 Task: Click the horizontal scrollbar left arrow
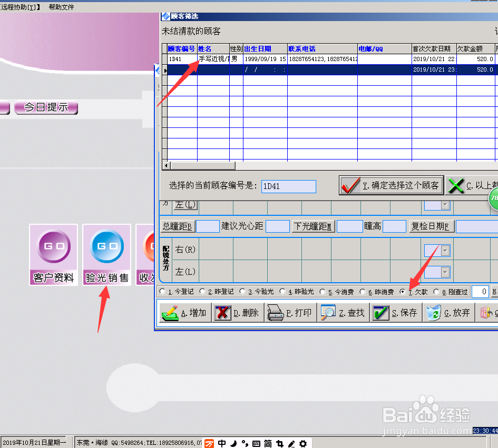pyautogui.click(x=166, y=166)
